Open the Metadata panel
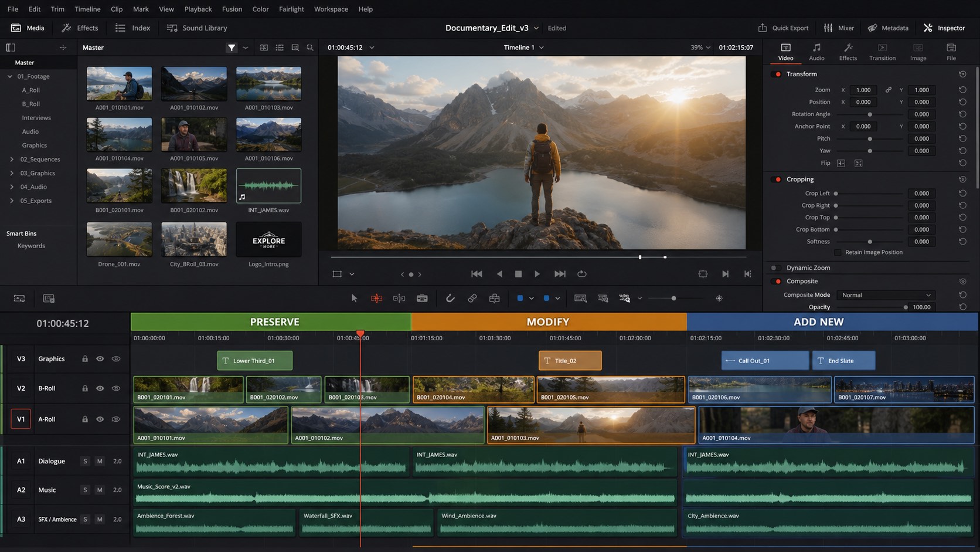Screen dimensions: 980x552 [x=889, y=28]
